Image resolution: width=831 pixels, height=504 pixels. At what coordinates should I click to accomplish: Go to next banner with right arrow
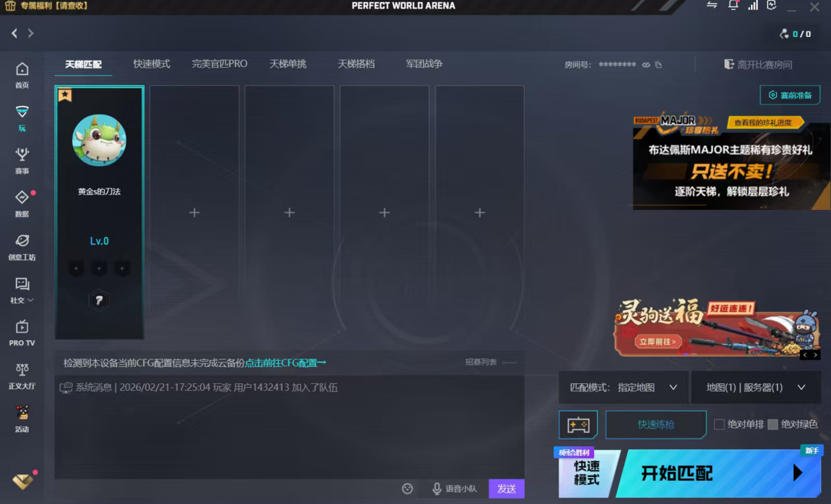coord(816,355)
